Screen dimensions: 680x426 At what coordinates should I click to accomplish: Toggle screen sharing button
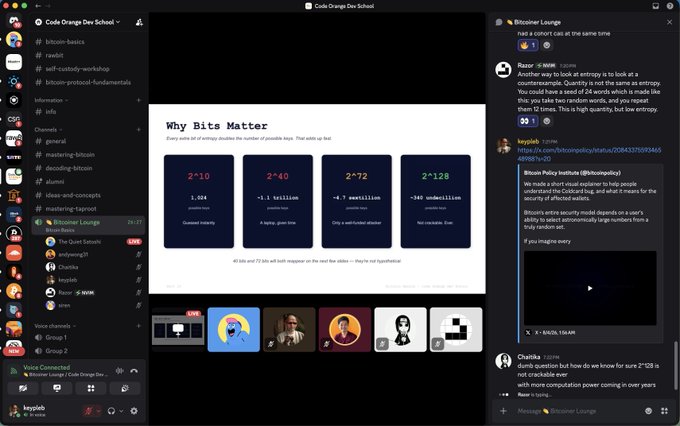pyautogui.click(x=57, y=388)
